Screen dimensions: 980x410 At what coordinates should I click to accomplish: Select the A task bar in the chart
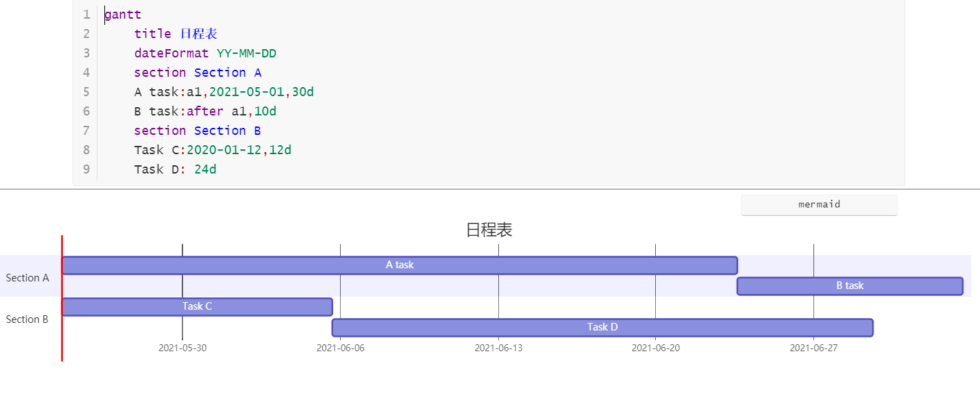point(399,265)
